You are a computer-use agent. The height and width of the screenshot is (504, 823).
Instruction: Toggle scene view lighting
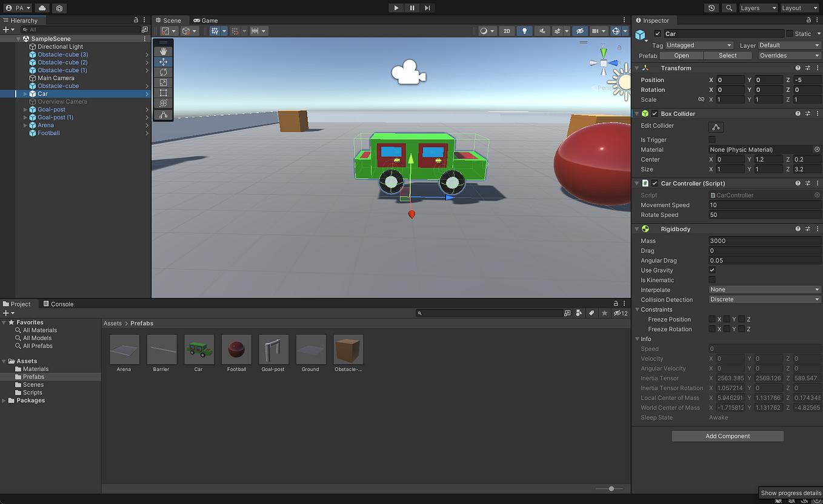coord(525,30)
